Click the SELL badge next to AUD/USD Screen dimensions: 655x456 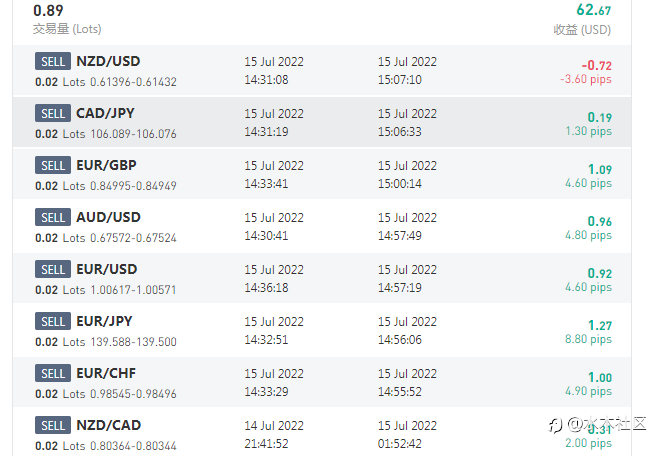pyautogui.click(x=52, y=217)
